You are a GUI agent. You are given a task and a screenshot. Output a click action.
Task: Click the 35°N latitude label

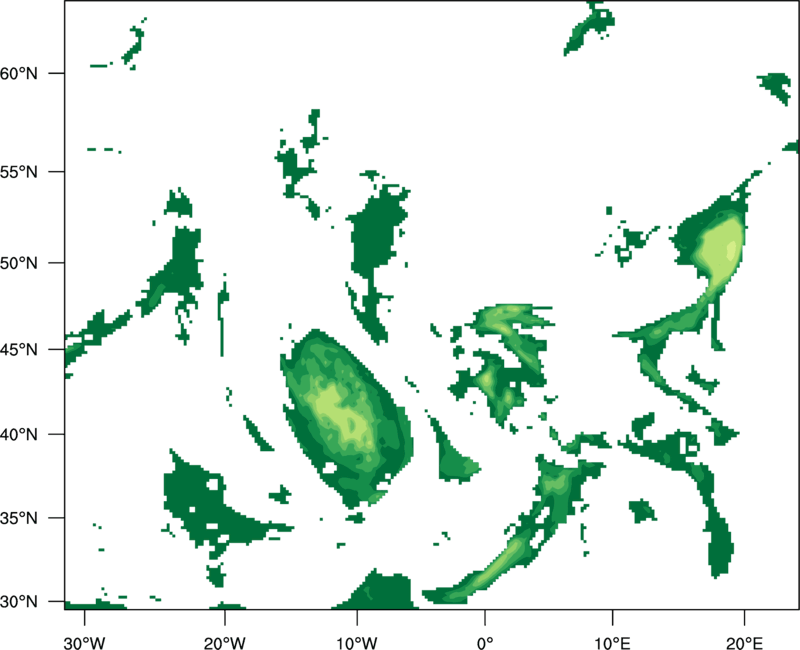point(19,518)
